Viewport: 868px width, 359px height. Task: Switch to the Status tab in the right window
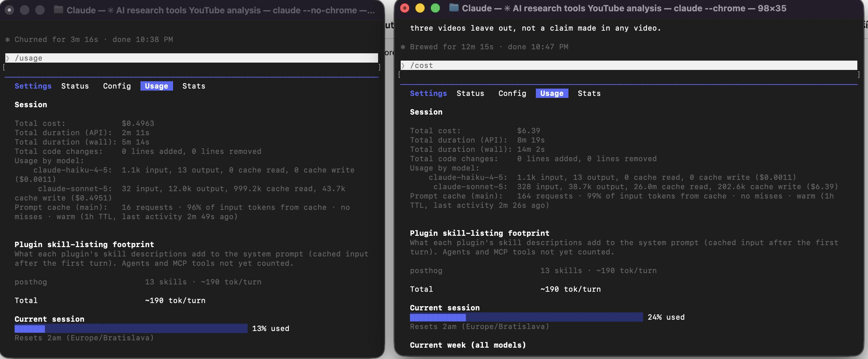pos(470,93)
